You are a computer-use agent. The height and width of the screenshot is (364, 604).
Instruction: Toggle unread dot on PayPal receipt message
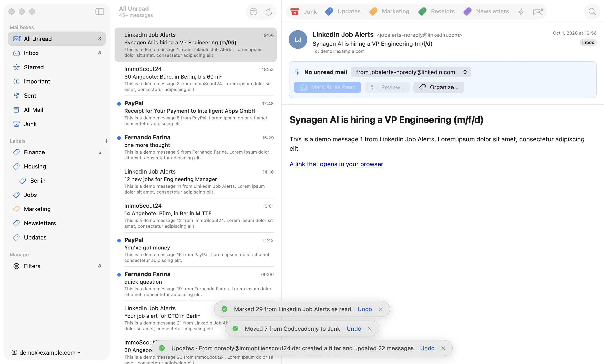119,104
